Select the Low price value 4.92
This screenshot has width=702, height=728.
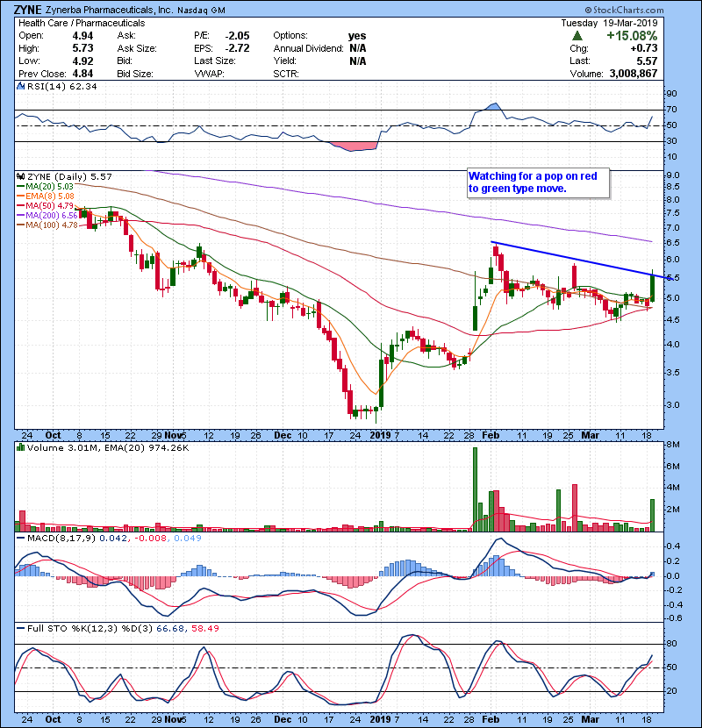point(82,61)
